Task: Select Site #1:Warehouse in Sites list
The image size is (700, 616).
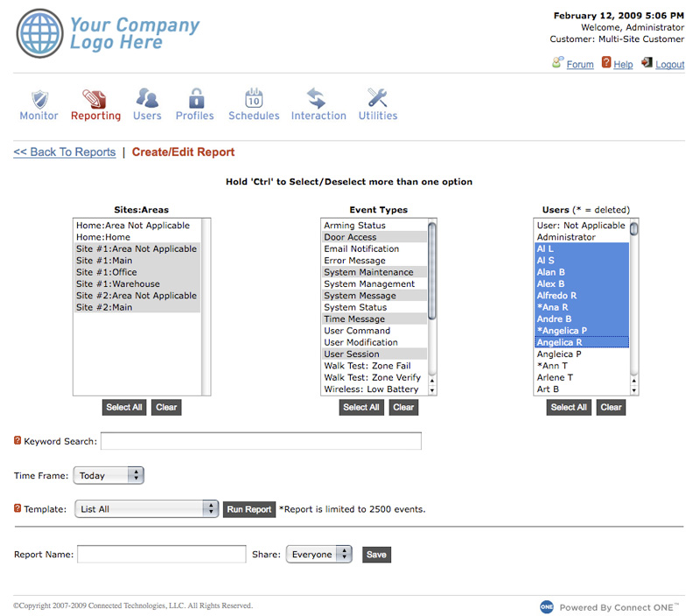Action: [x=118, y=284]
